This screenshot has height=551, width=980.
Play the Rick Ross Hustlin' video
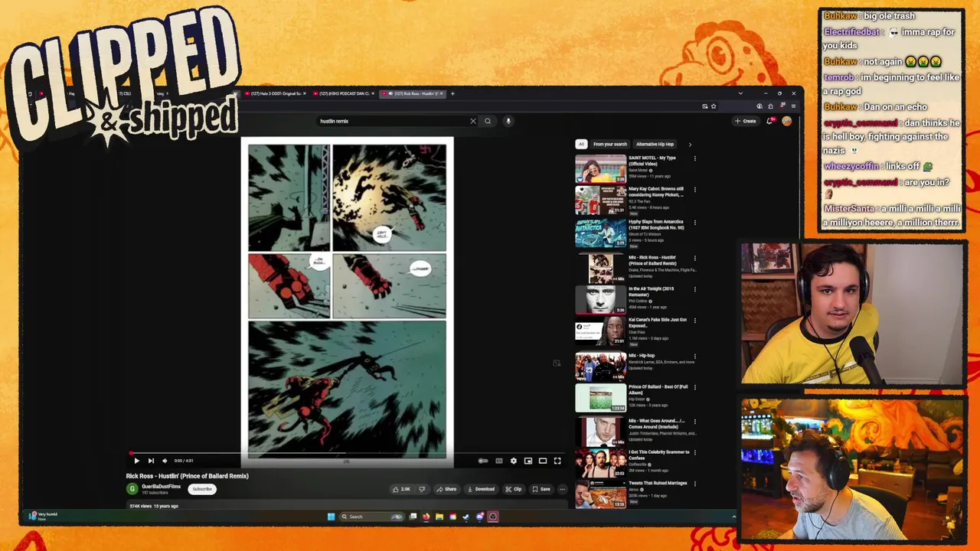tap(136, 461)
